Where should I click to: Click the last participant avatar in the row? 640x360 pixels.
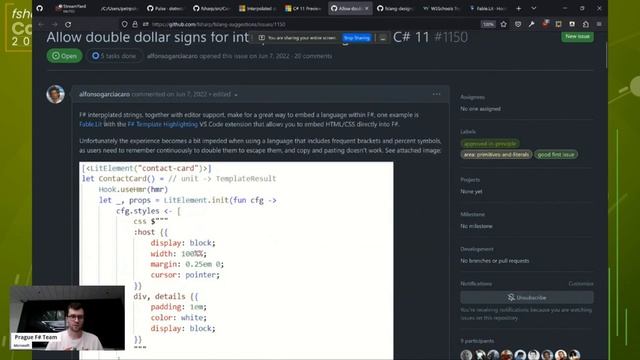click(575, 355)
